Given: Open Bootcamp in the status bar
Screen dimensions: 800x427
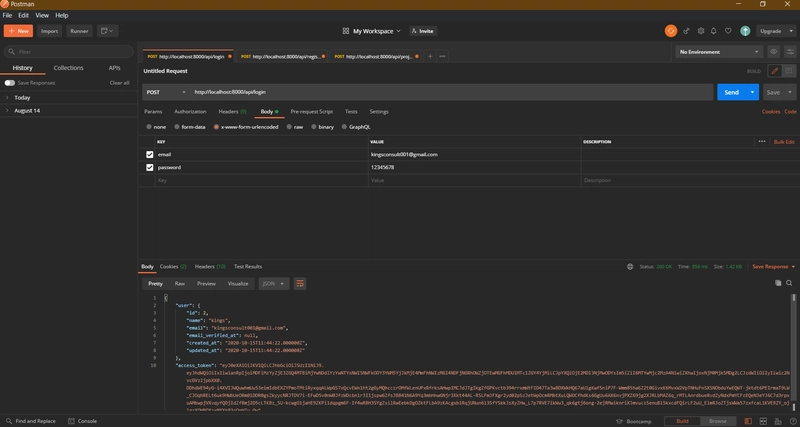Looking at the screenshot, I should 634,421.
